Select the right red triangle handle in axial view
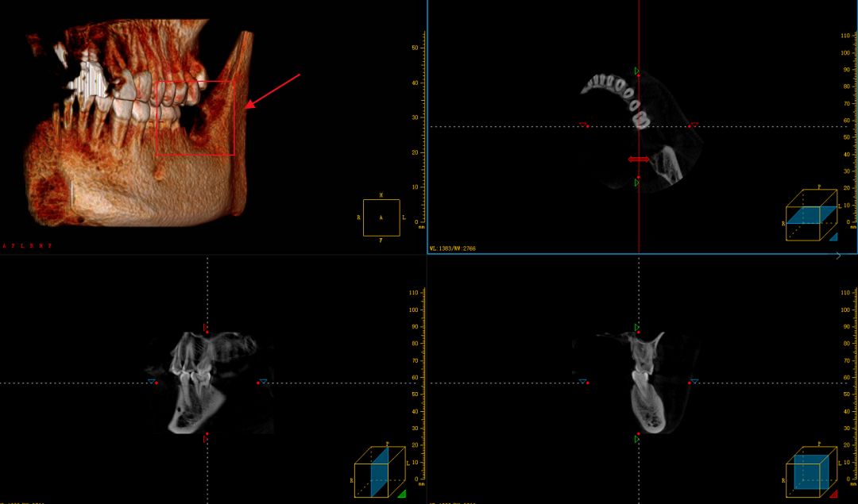 (695, 125)
